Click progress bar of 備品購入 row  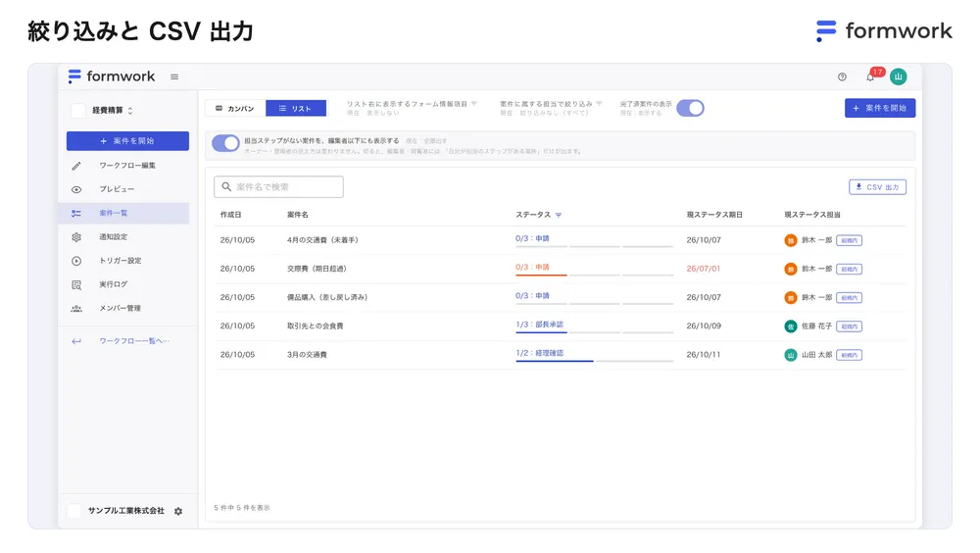(x=595, y=303)
